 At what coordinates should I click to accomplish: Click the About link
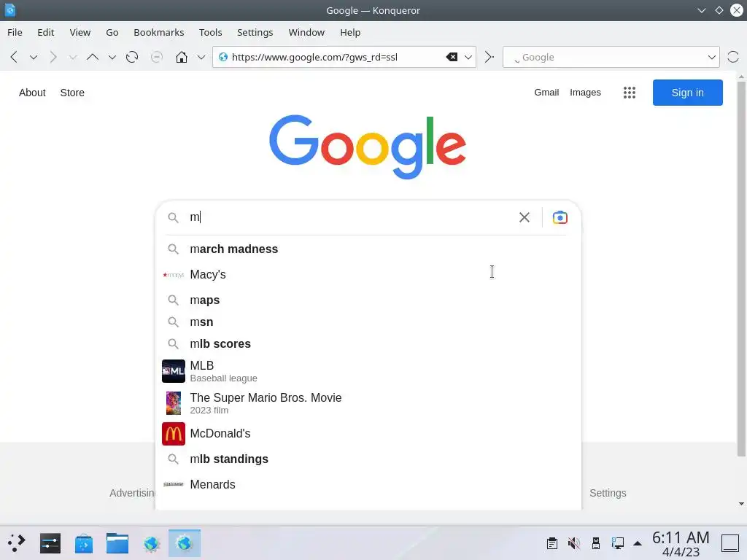pyautogui.click(x=32, y=93)
